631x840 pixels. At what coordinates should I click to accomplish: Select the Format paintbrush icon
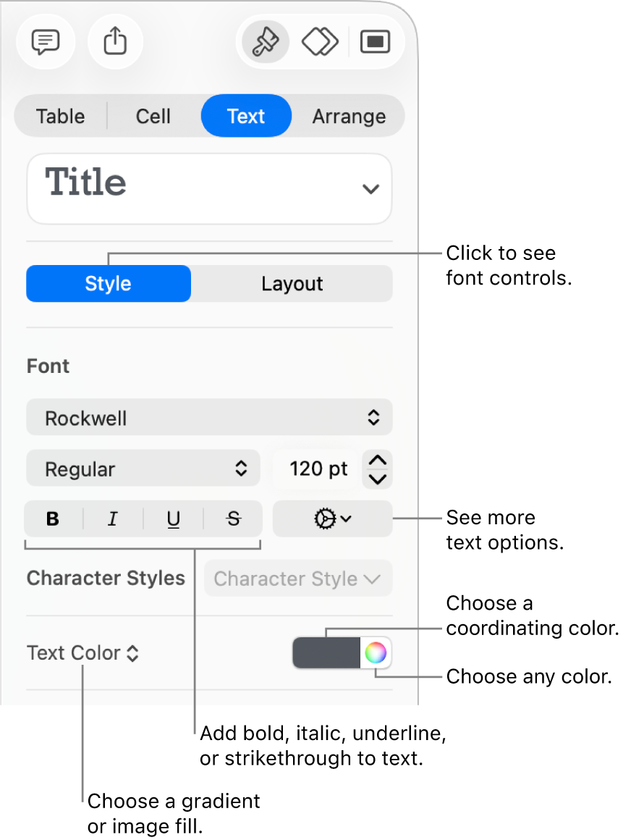tap(264, 42)
